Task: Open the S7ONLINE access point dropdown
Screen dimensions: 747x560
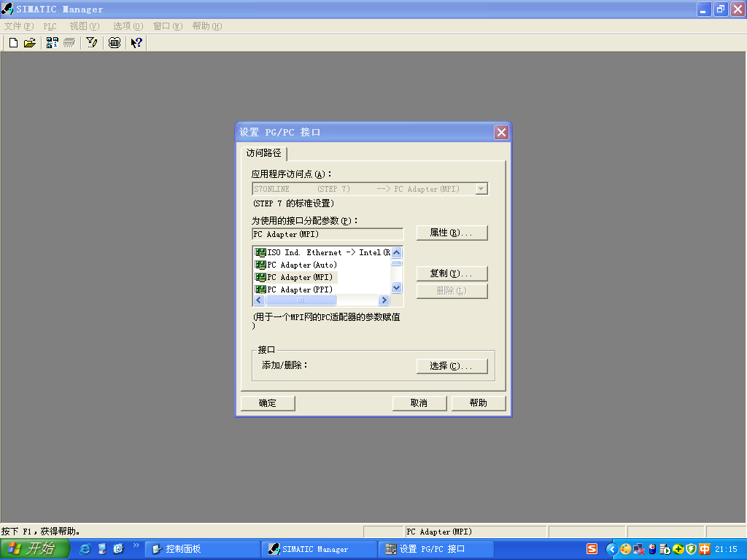Action: (481, 189)
